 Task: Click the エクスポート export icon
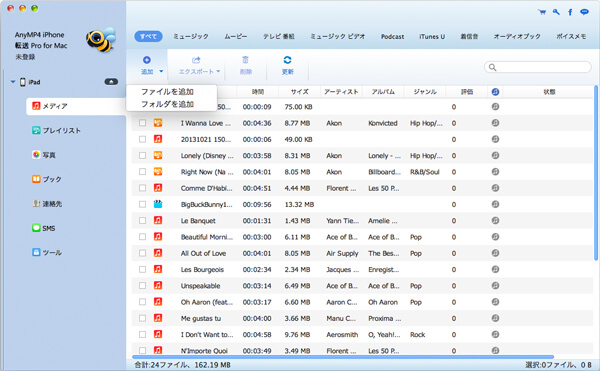click(x=196, y=60)
